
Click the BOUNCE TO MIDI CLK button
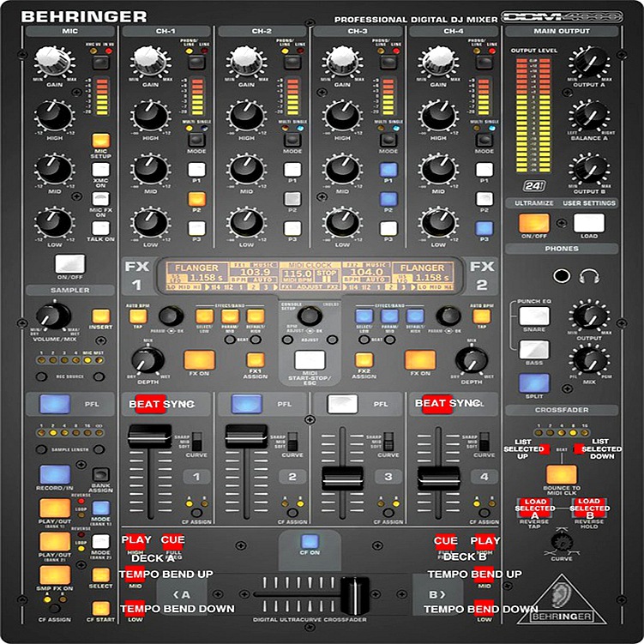562,475
